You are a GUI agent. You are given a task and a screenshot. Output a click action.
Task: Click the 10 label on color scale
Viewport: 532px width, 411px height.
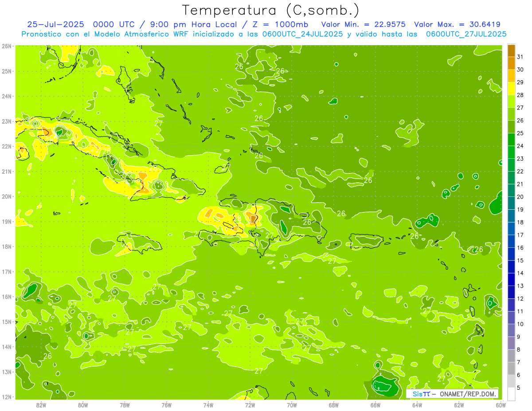click(x=520, y=324)
